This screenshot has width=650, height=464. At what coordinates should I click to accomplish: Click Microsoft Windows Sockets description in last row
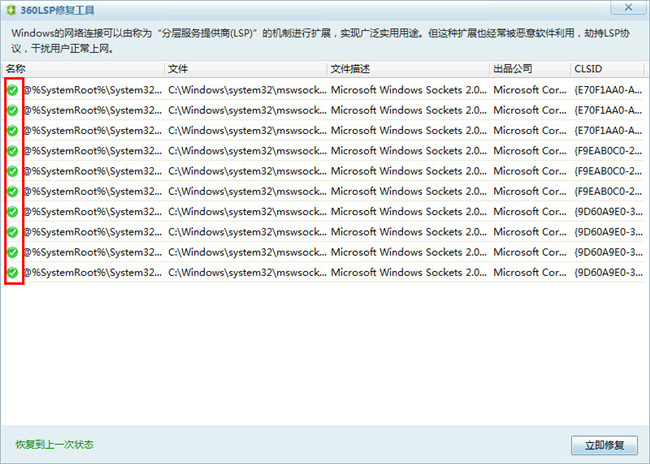tap(409, 272)
